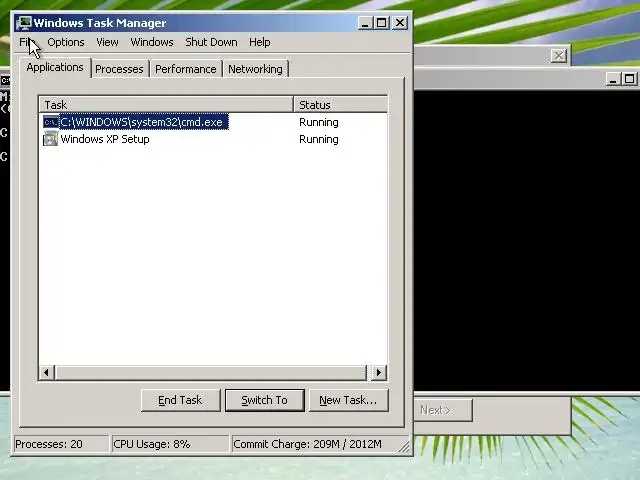
Task: Open the Shut Down menu
Action: tap(211, 42)
